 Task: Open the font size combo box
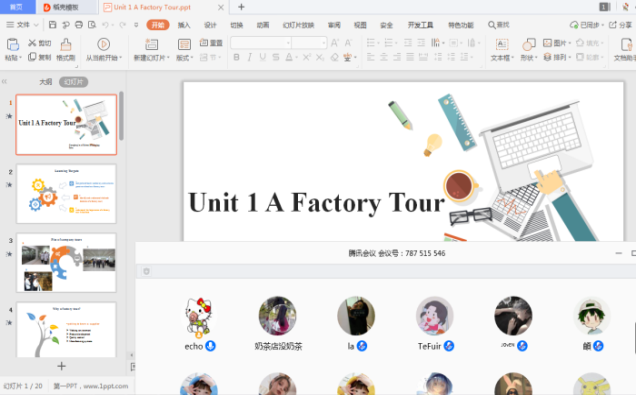pos(309,43)
